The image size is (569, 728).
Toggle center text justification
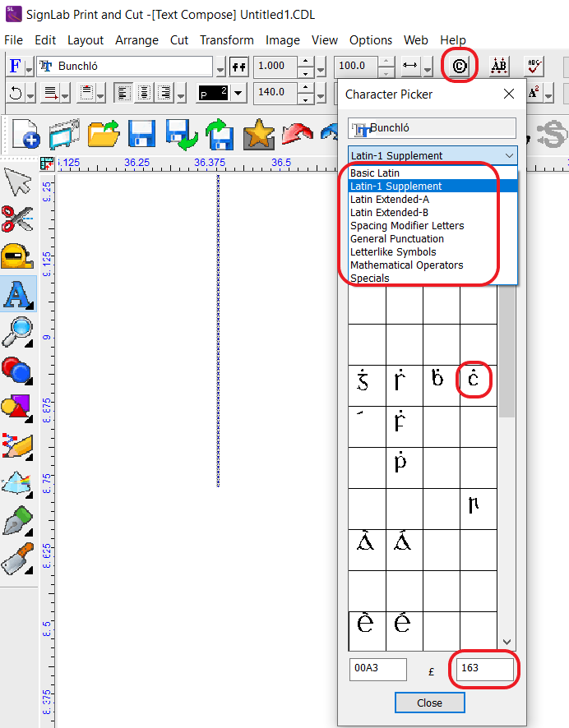pyautogui.click(x=144, y=93)
